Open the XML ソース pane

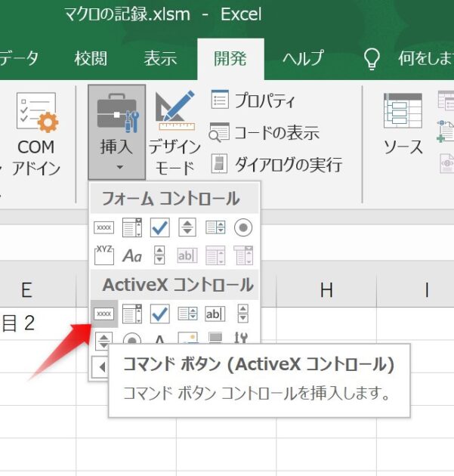click(x=403, y=124)
